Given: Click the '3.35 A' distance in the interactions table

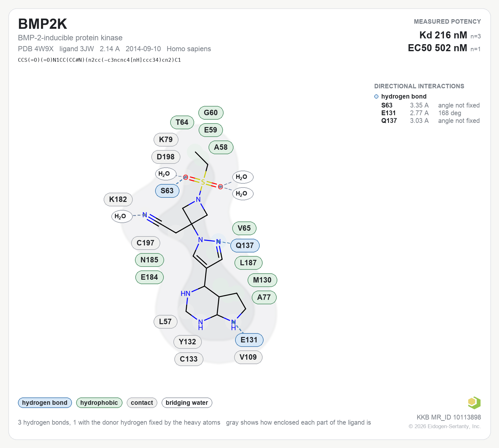Looking at the screenshot, I should click(419, 105).
